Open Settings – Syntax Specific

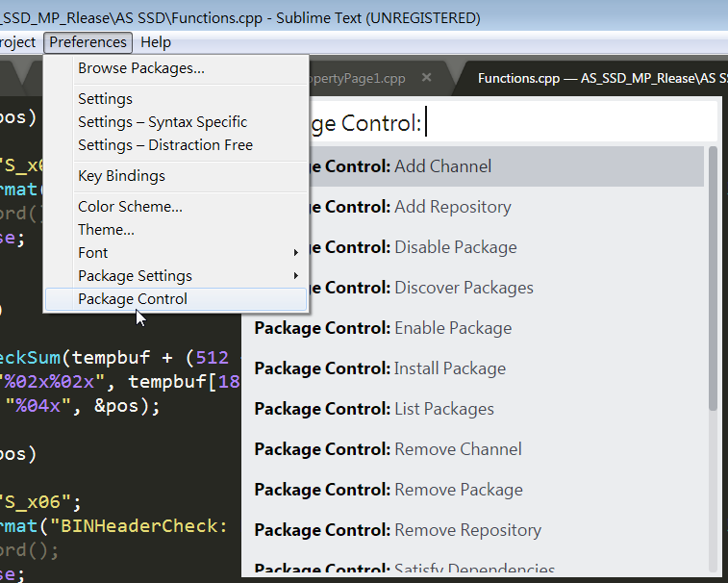(163, 122)
